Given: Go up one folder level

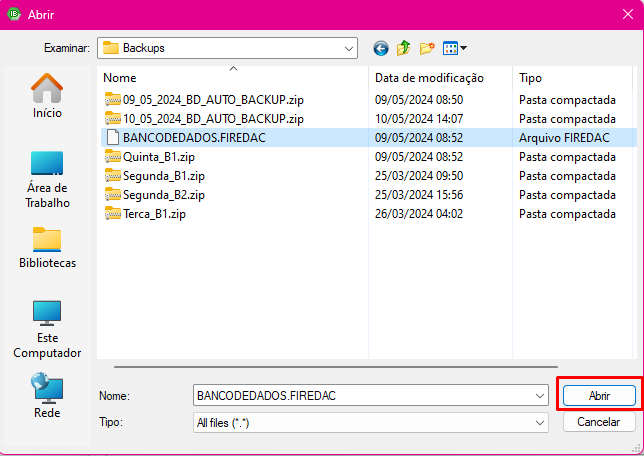Looking at the screenshot, I should click(x=404, y=48).
